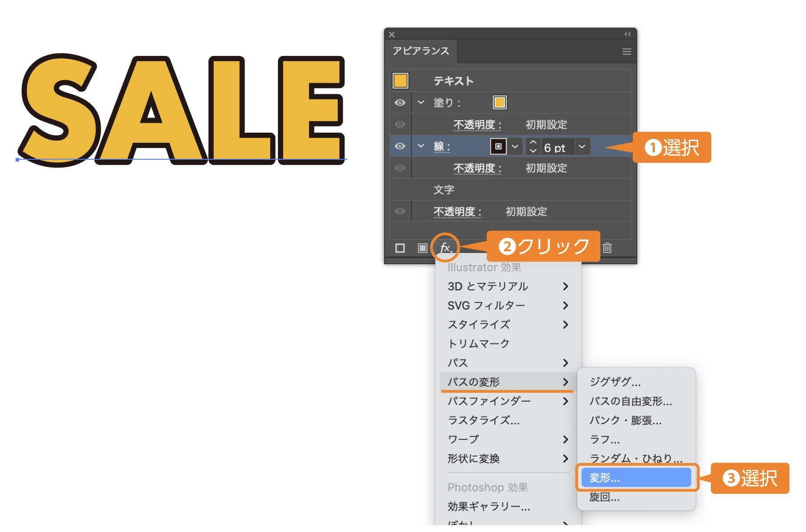Click the Add New Stroke icon

(400, 248)
